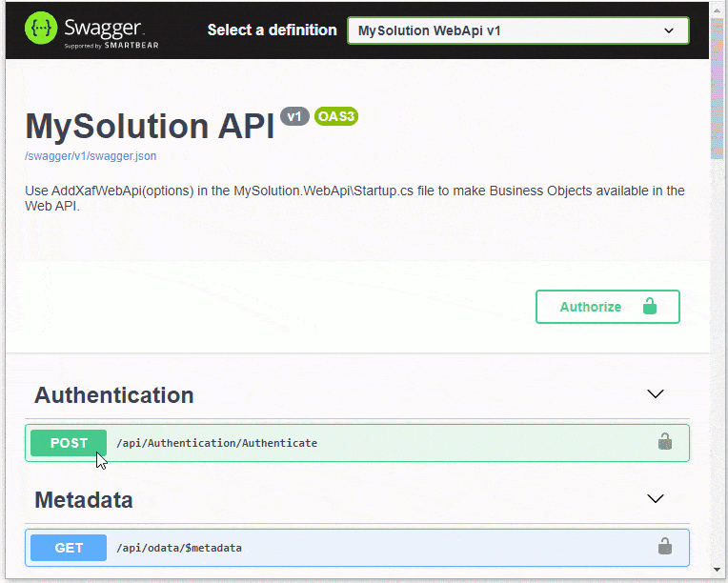
Task: Click the lock icon on $metadata row
Action: tap(665, 547)
